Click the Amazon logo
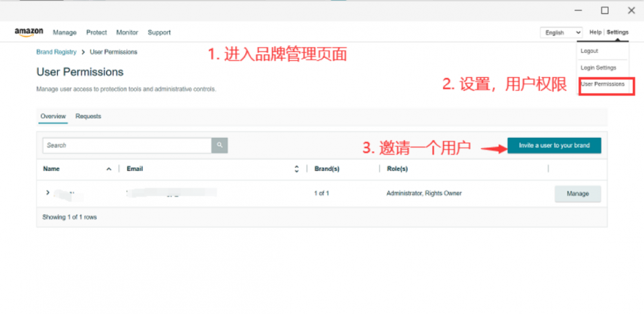The image size is (644, 314). pyautogui.click(x=29, y=32)
